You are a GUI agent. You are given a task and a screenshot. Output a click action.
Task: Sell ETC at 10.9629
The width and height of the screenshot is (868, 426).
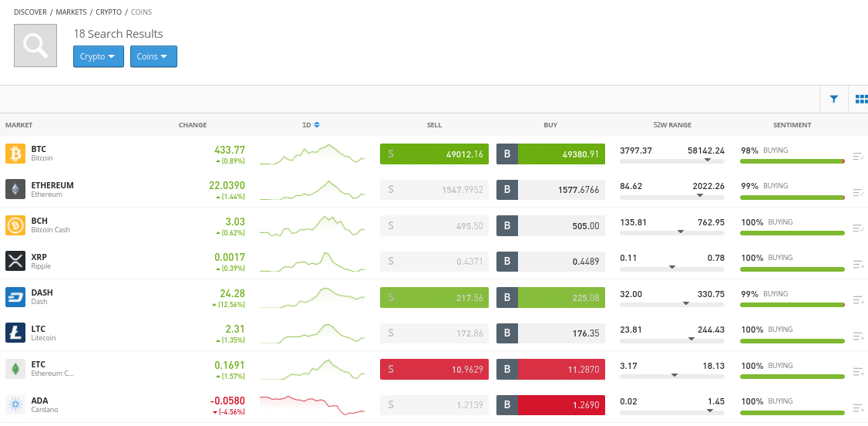tap(435, 369)
